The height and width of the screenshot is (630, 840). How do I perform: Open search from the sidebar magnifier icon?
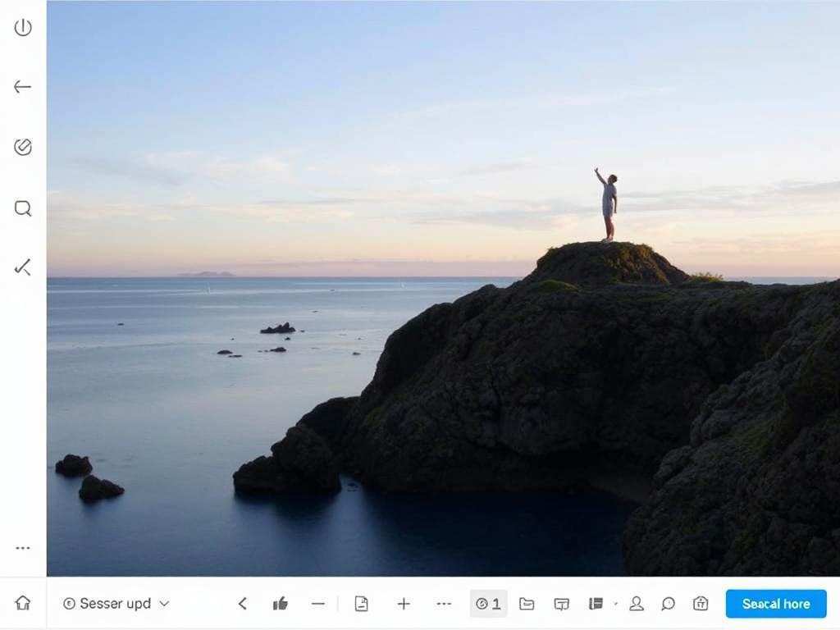(x=23, y=208)
